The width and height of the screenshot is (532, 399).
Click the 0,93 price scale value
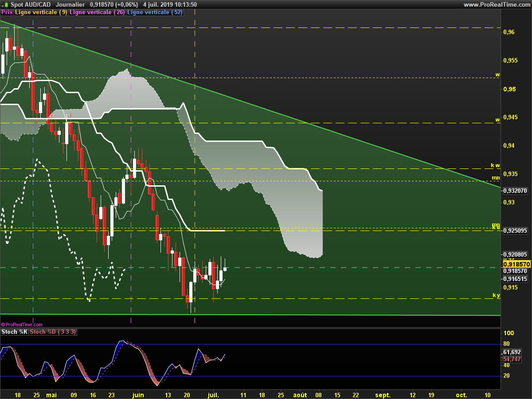(510, 202)
